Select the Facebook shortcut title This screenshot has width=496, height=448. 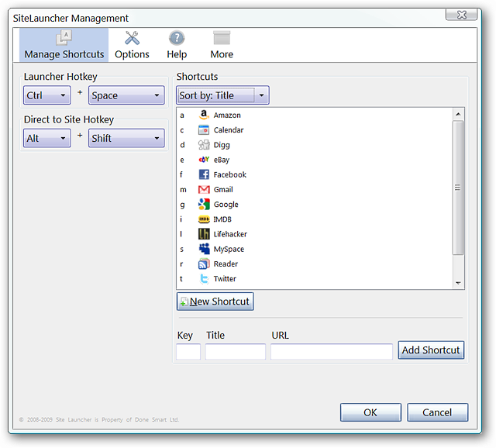[x=230, y=174]
